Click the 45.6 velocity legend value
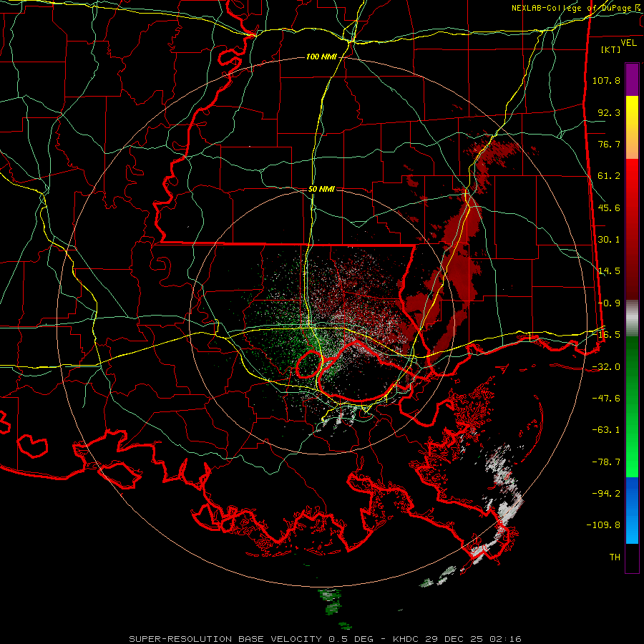Viewport: 644px width, 644px height. pyautogui.click(x=609, y=208)
